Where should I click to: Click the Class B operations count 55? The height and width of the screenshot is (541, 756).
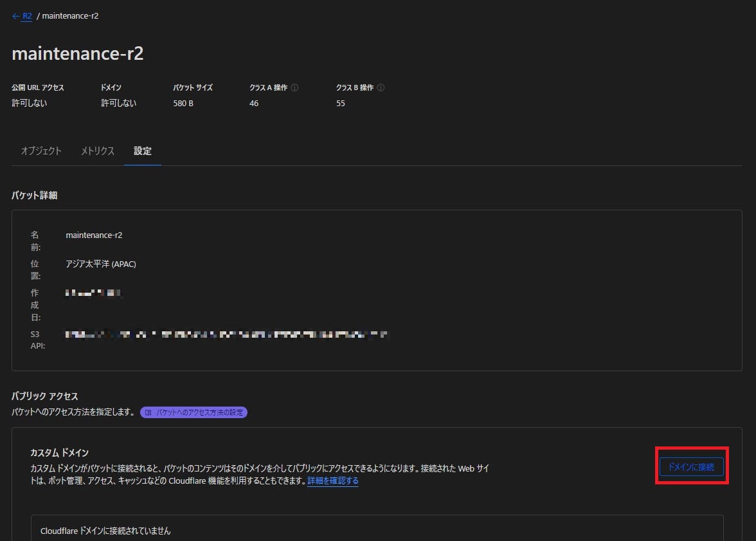pos(341,104)
